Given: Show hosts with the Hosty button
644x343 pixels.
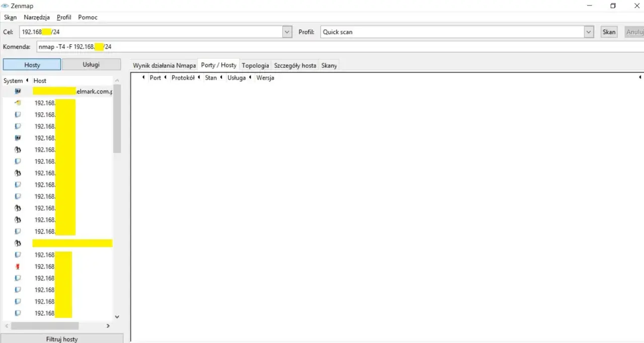Looking at the screenshot, I should tap(32, 65).
